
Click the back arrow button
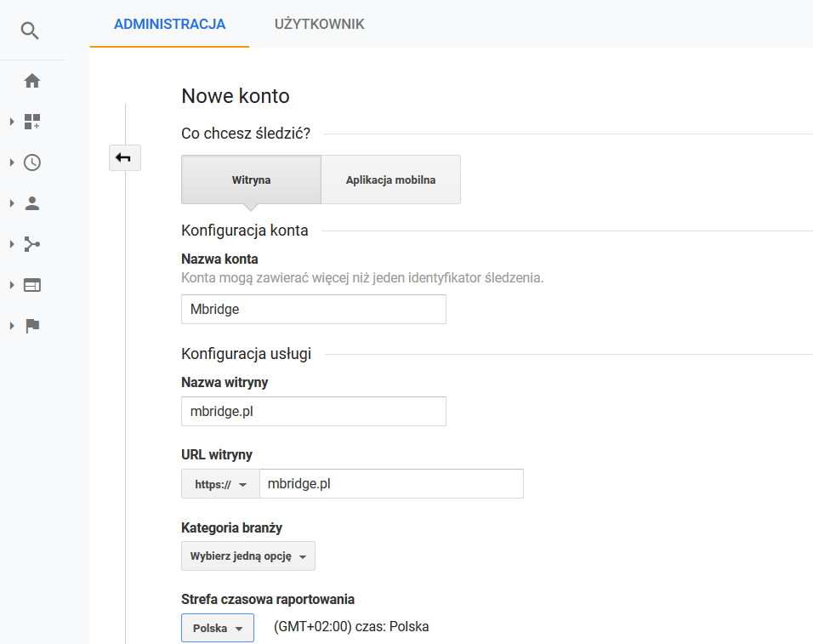tap(125, 157)
